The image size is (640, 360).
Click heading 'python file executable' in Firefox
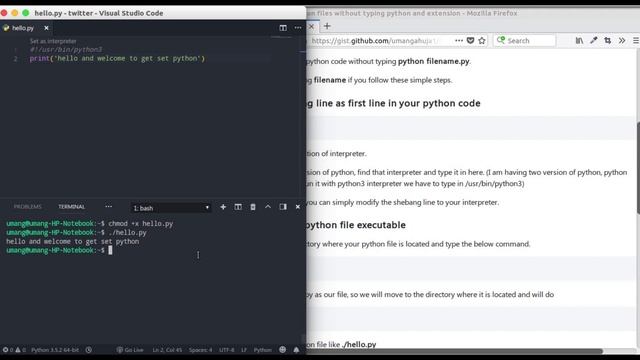[x=356, y=225]
